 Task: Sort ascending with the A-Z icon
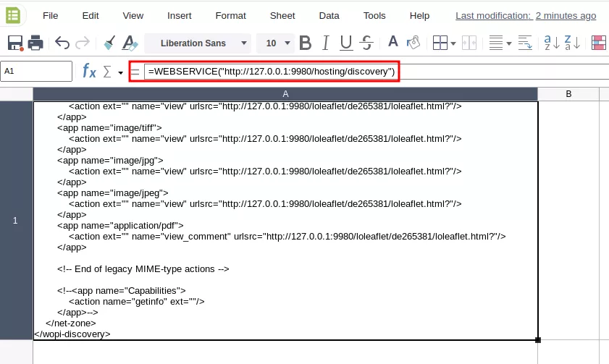551,43
